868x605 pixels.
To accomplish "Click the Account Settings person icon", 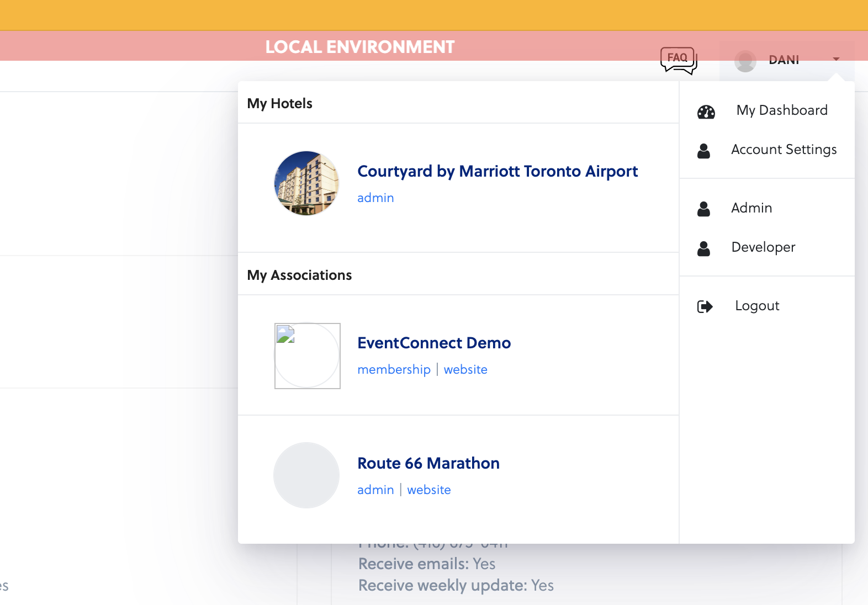I will coord(704,151).
